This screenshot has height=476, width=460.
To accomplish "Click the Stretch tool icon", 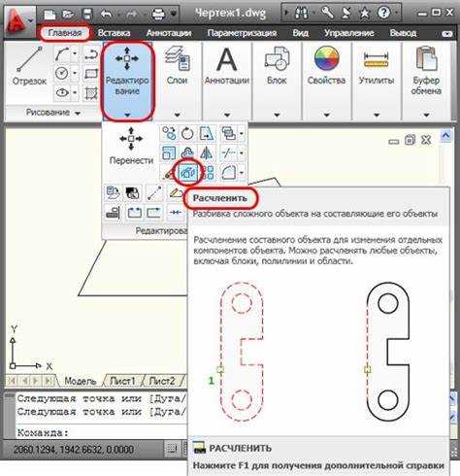I will [207, 133].
